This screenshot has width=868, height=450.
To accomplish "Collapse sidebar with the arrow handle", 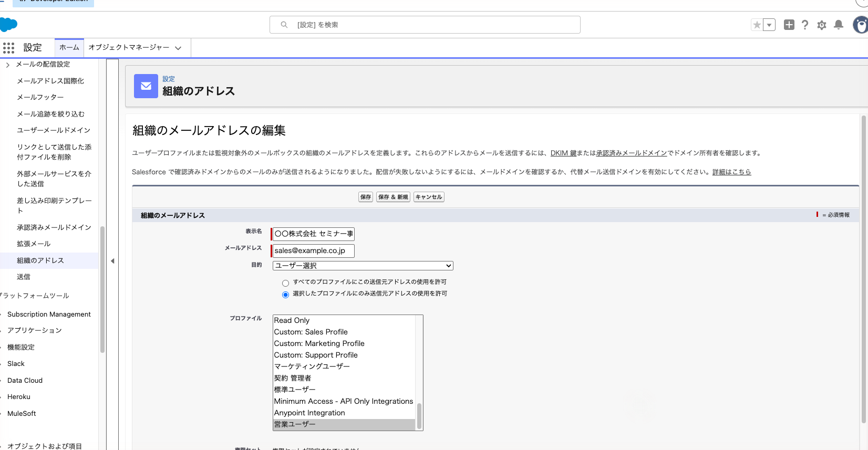I will pos(112,261).
